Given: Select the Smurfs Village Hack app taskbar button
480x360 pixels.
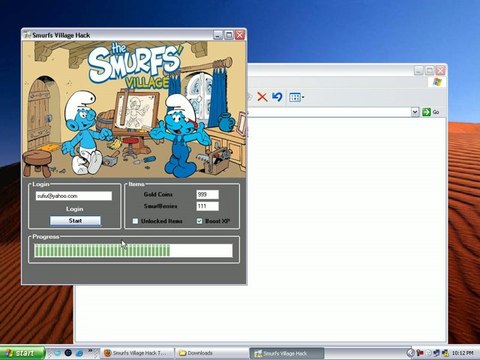Looking at the screenshot, I should coord(287,353).
